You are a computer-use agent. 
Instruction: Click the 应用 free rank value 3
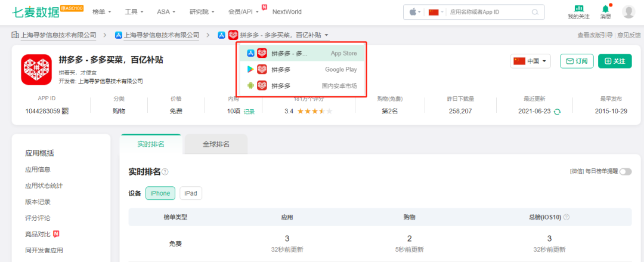pos(287,239)
